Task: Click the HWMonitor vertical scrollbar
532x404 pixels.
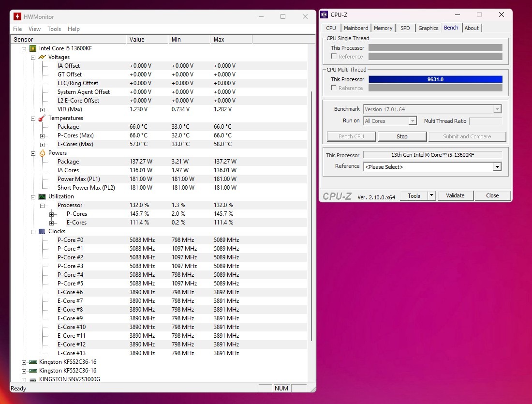Action: (311, 216)
